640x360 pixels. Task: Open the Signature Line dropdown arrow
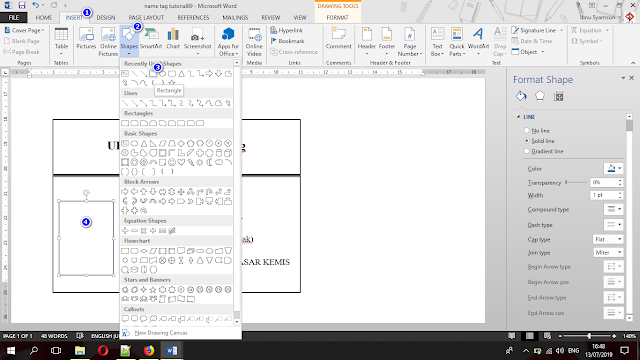coord(562,30)
